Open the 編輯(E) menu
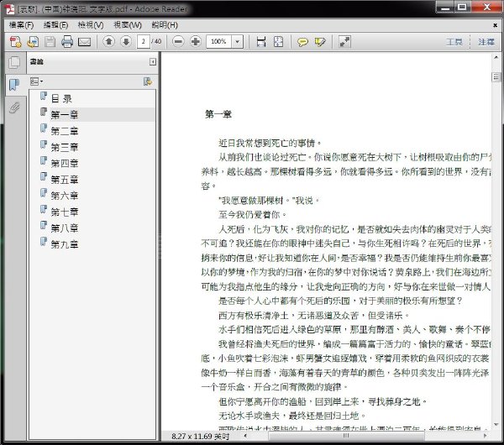Screen dimensions: 504x445 pos(55,25)
